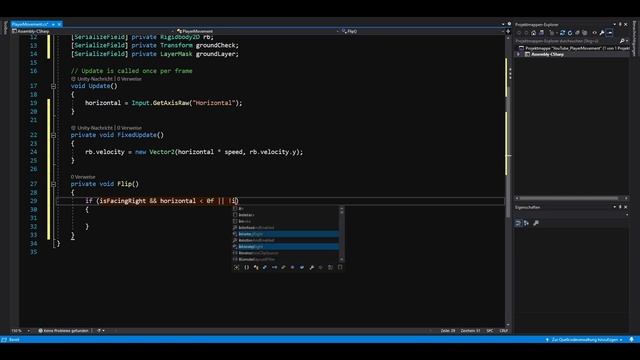Toggle the namespaces {} IntelliSense filter
Viewport: 640px width, 360px height.
246,267
